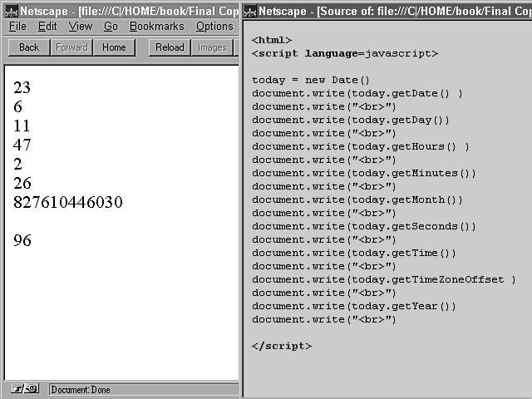This screenshot has height=399, width=532.
Task: Click the closing </script> tag in source
Action: (x=282, y=346)
